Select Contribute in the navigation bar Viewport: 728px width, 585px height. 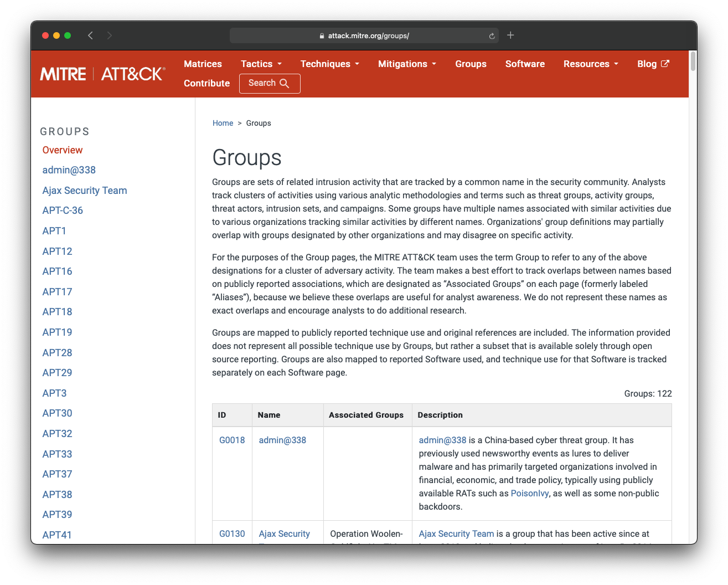(206, 83)
